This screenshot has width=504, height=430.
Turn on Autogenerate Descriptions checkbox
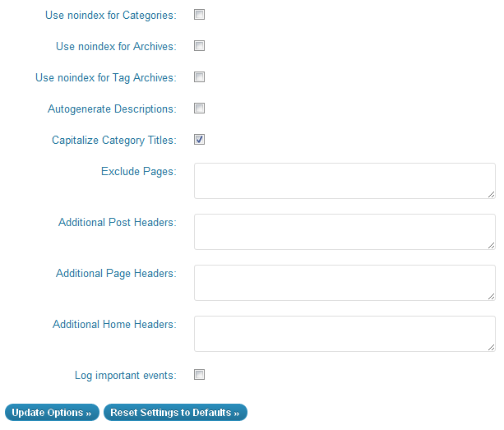tap(199, 109)
